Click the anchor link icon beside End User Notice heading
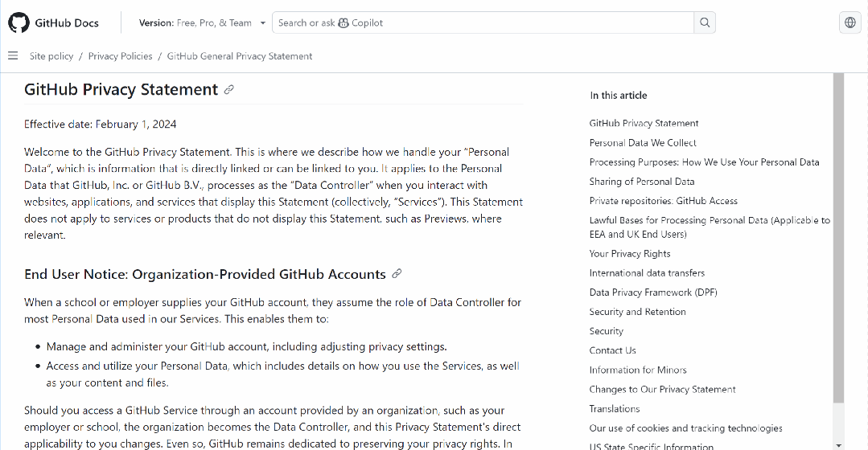The image size is (868, 450). 397,274
